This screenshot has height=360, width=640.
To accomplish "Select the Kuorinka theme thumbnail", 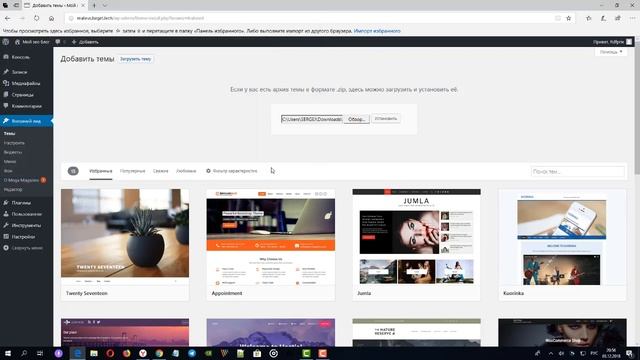I will pyautogui.click(x=562, y=237).
